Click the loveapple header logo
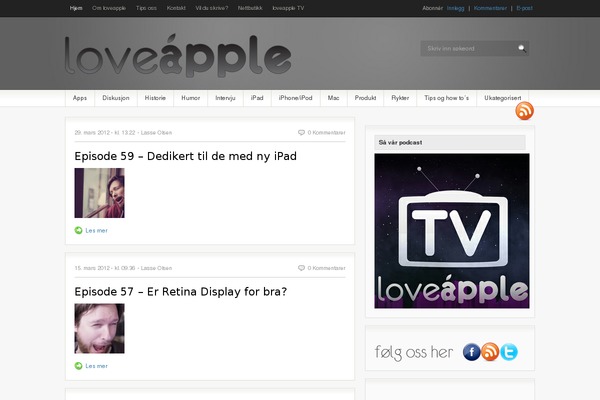This screenshot has width=600, height=400. pyautogui.click(x=178, y=56)
